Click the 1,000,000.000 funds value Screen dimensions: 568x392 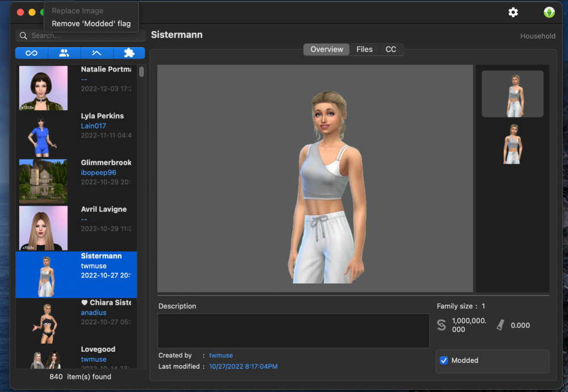(469, 325)
